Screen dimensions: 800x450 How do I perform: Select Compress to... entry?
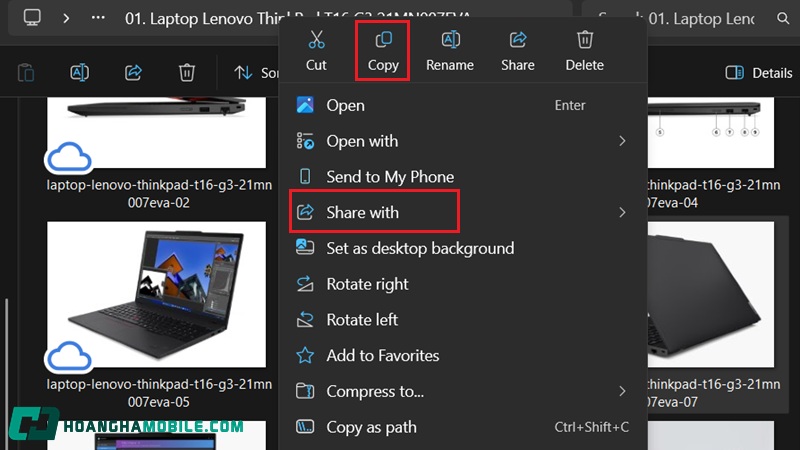pyautogui.click(x=463, y=391)
